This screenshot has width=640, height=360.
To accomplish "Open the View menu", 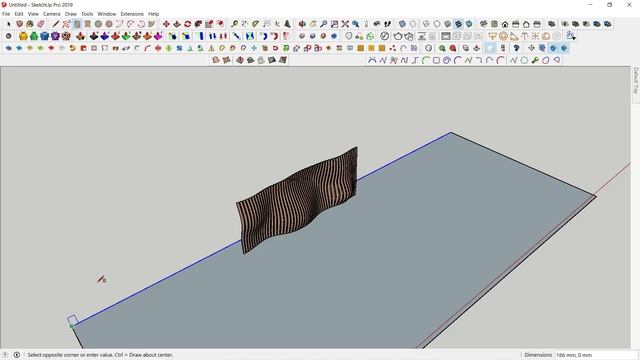I will tap(33, 14).
